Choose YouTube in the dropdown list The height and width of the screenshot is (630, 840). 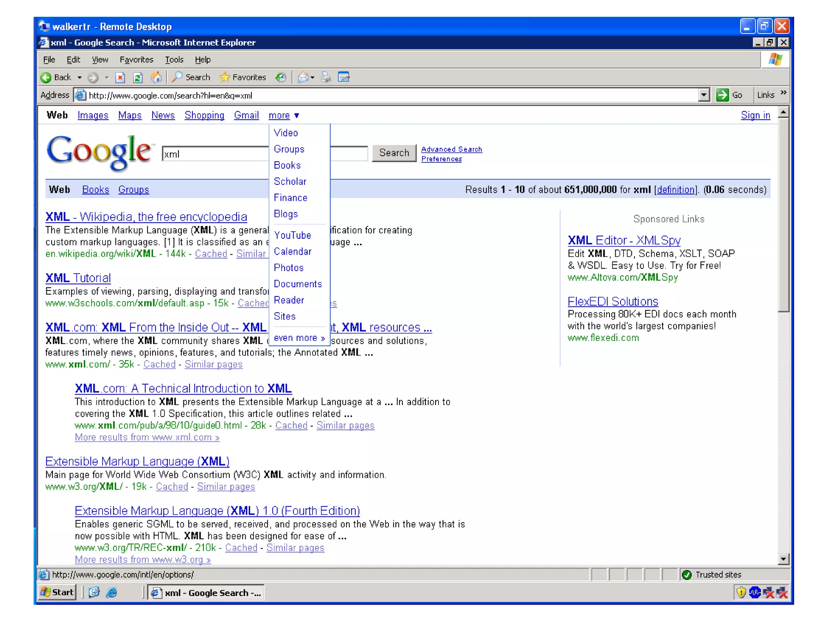point(292,235)
